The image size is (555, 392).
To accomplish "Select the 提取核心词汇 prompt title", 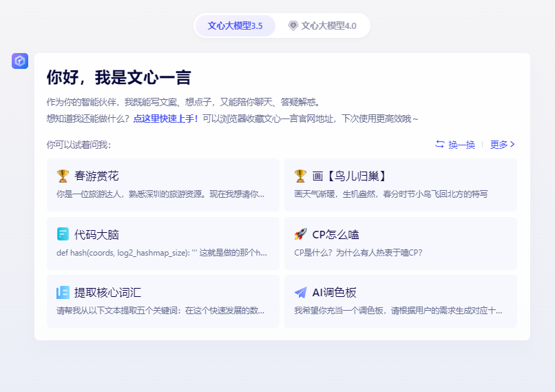I will [107, 293].
